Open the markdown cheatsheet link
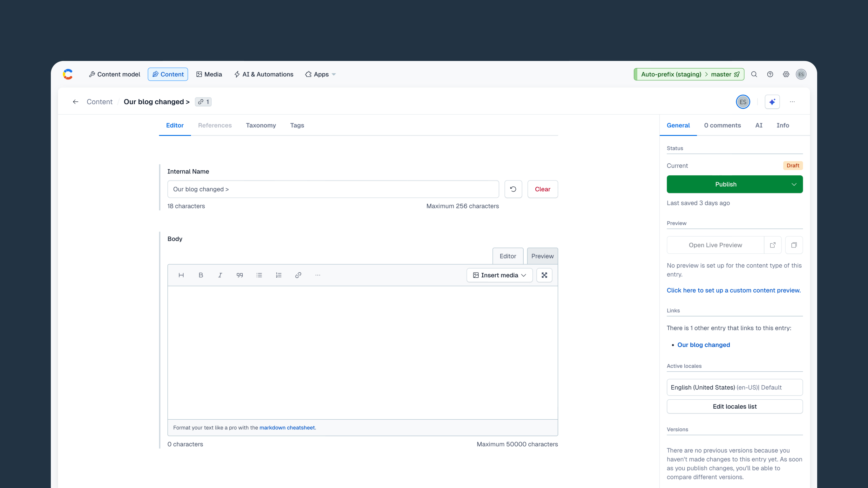868x488 pixels. tap(287, 427)
